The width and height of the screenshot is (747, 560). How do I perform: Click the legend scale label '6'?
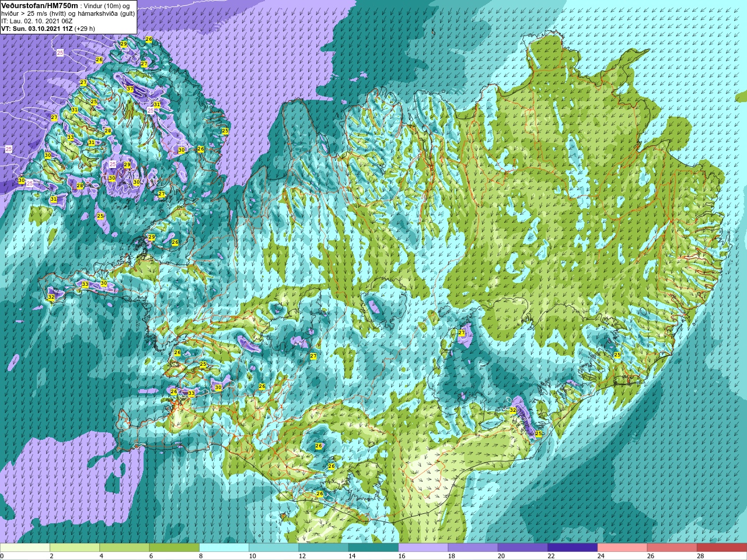(x=151, y=556)
